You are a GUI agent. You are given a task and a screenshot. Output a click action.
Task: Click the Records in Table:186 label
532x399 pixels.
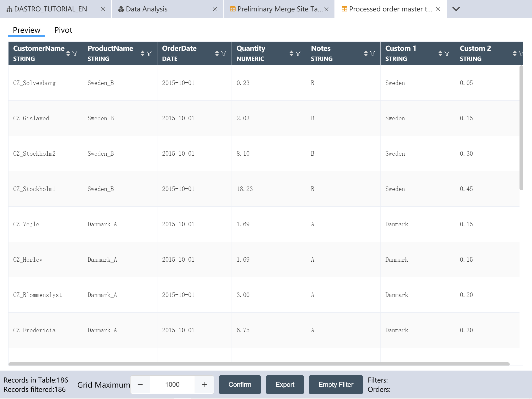pyautogui.click(x=36, y=380)
